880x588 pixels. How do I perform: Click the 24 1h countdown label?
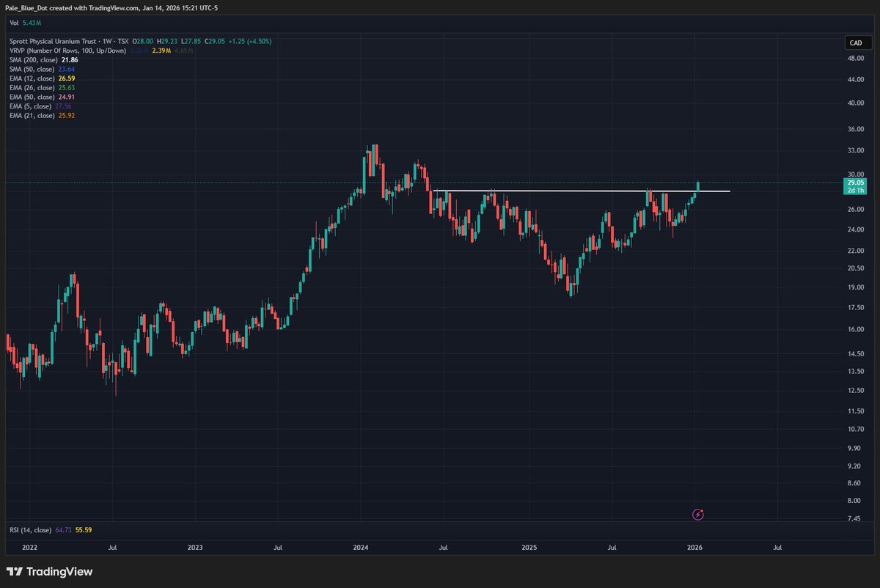[855, 188]
